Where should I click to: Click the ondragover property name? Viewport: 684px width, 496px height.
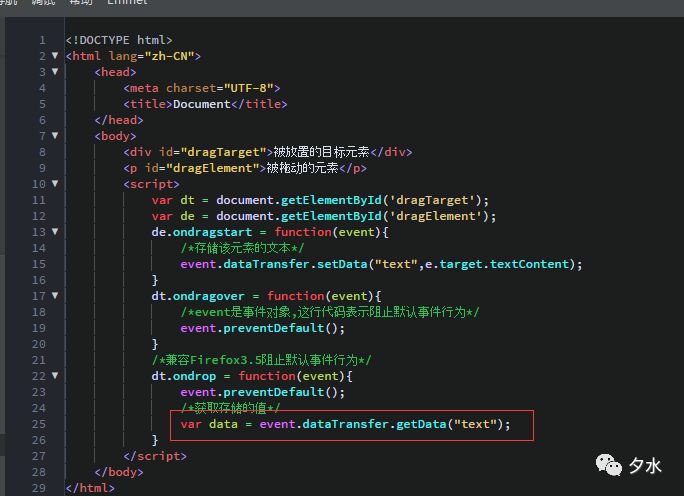(x=209, y=296)
